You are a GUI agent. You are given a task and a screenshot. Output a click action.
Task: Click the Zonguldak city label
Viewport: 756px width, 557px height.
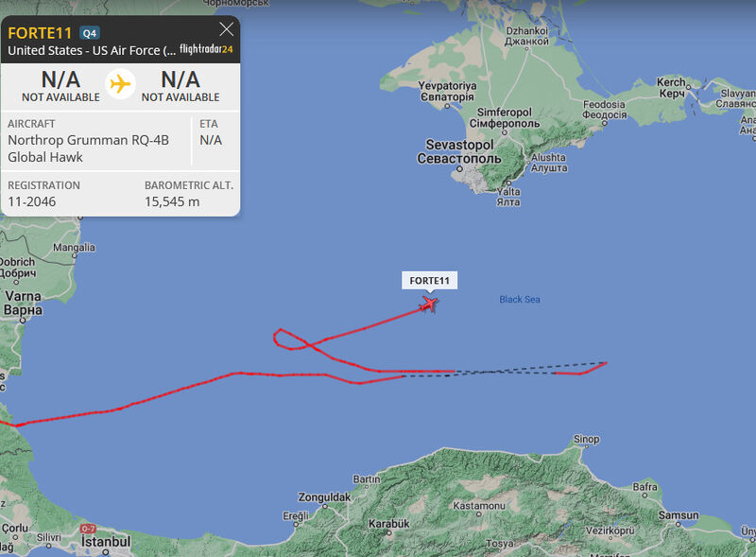tap(324, 496)
